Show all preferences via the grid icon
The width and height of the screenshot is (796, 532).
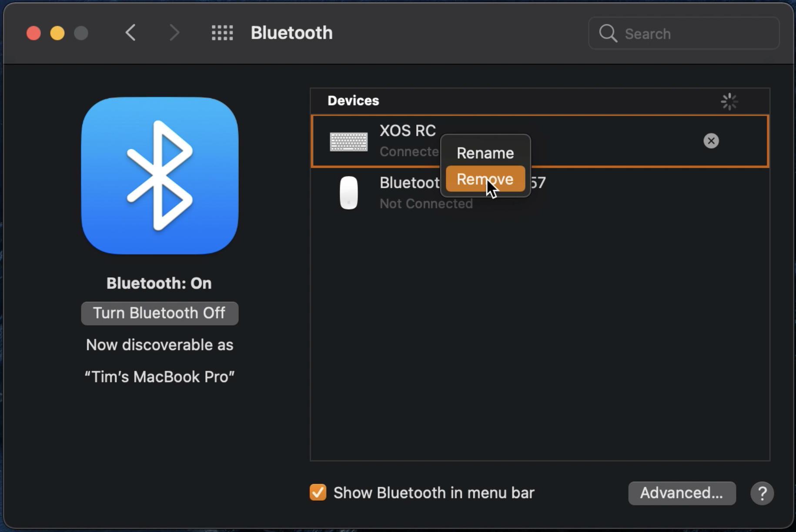pyautogui.click(x=222, y=33)
